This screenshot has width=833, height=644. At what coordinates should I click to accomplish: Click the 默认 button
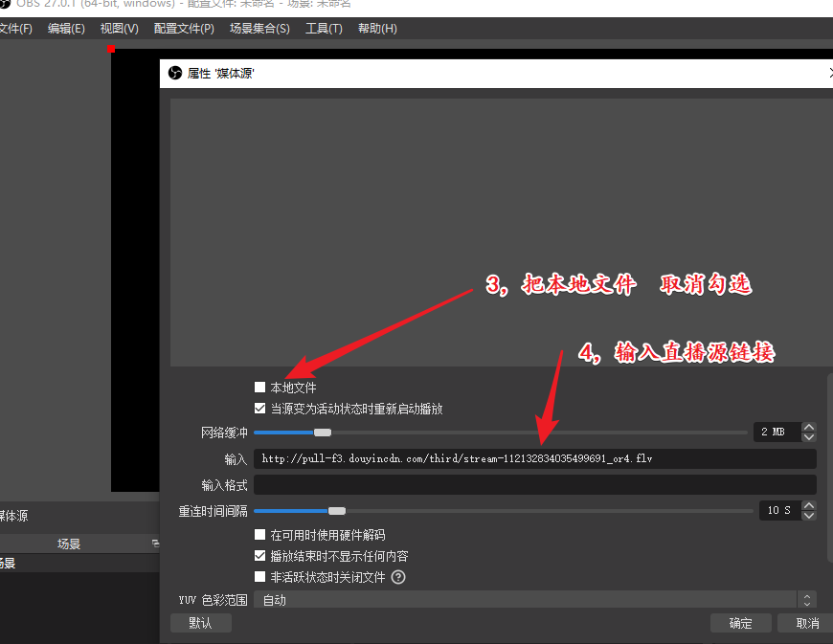200,623
